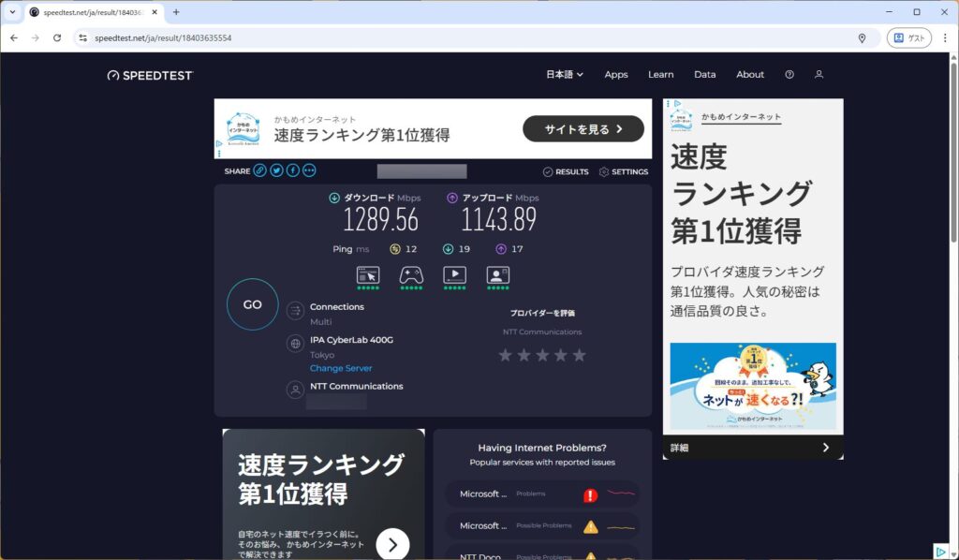959x560 pixels.
Task: Click the browser address bar
Action: [x=468, y=38]
